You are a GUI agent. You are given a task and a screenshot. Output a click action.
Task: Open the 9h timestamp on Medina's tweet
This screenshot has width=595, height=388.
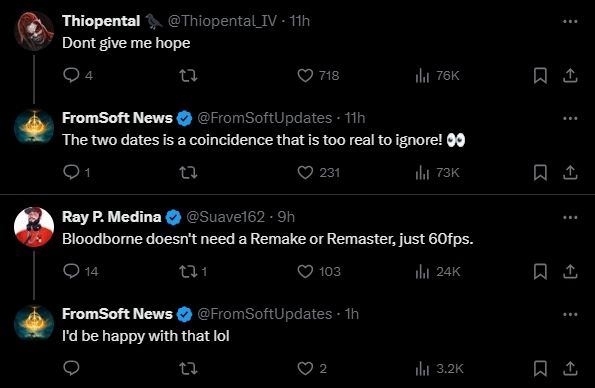(286, 217)
